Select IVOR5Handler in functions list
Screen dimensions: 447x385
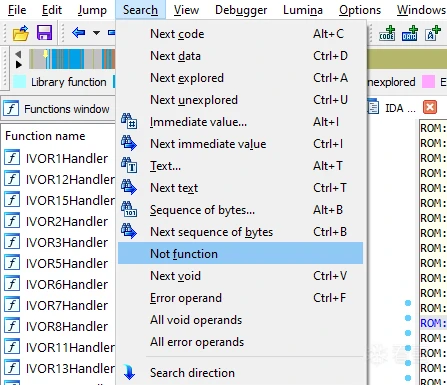pyautogui.click(x=59, y=263)
